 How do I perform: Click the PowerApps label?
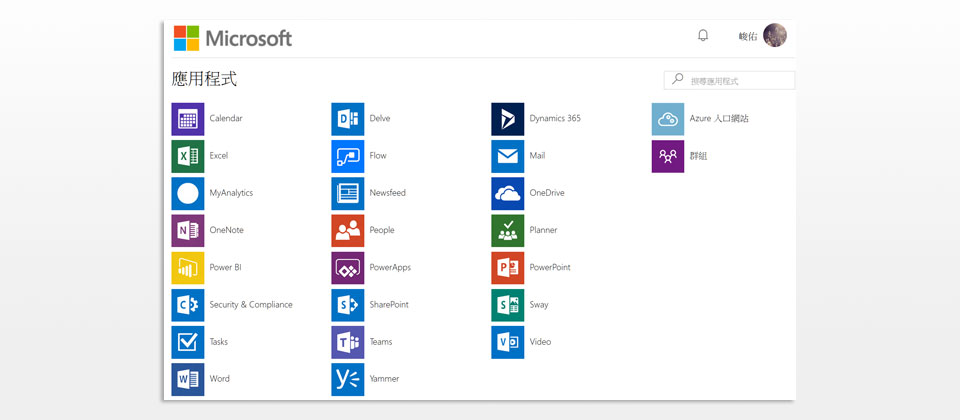[x=390, y=268]
